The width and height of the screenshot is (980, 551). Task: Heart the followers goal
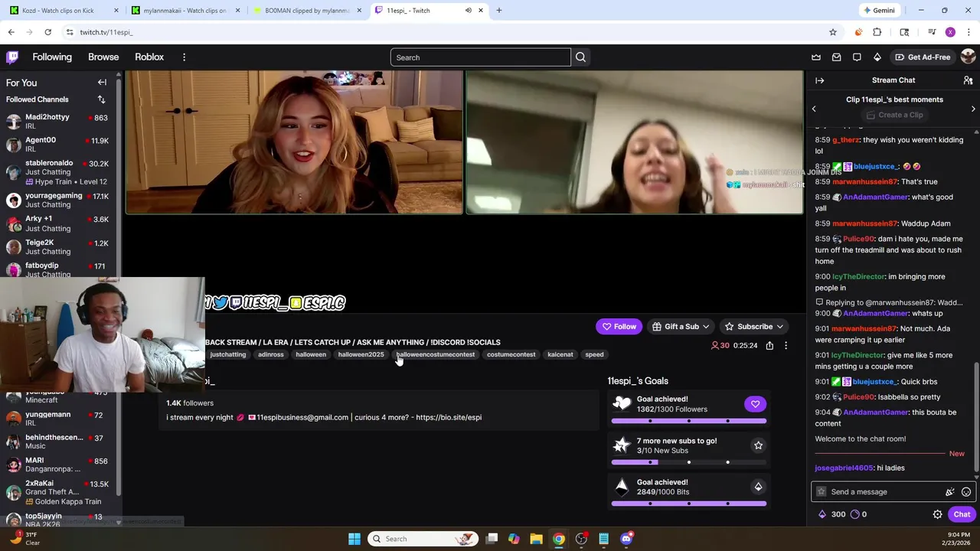[x=755, y=404]
